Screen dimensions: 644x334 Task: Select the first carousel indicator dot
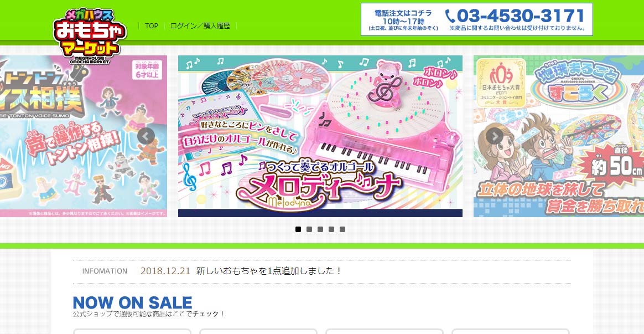pyautogui.click(x=298, y=229)
